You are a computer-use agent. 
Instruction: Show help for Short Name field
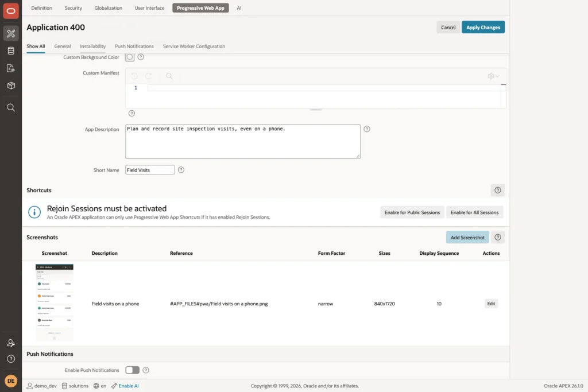[x=181, y=170]
